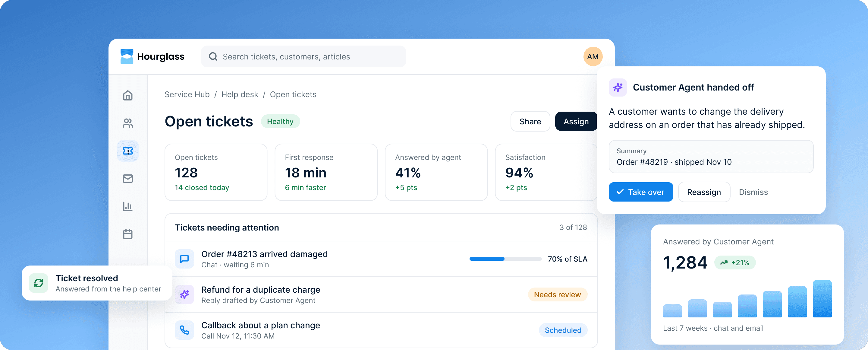868x350 pixels.
Task: Click the Reassign button
Action: [704, 192]
